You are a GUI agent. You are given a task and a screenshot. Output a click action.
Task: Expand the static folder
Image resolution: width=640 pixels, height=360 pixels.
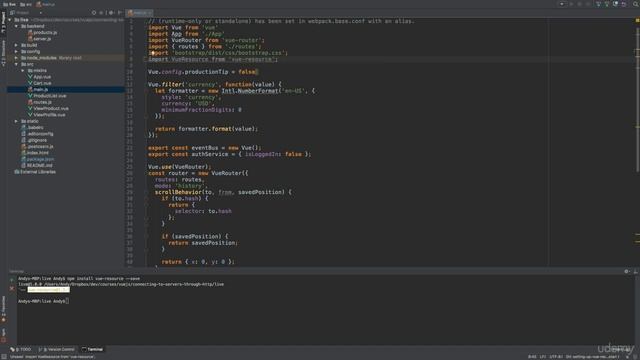pos(16,121)
